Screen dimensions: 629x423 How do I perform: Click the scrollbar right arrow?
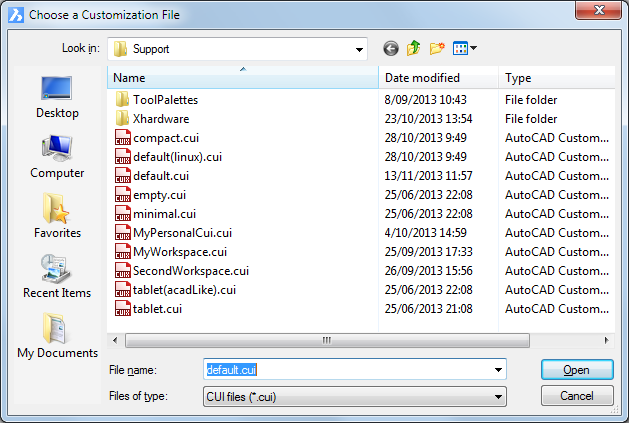point(606,340)
